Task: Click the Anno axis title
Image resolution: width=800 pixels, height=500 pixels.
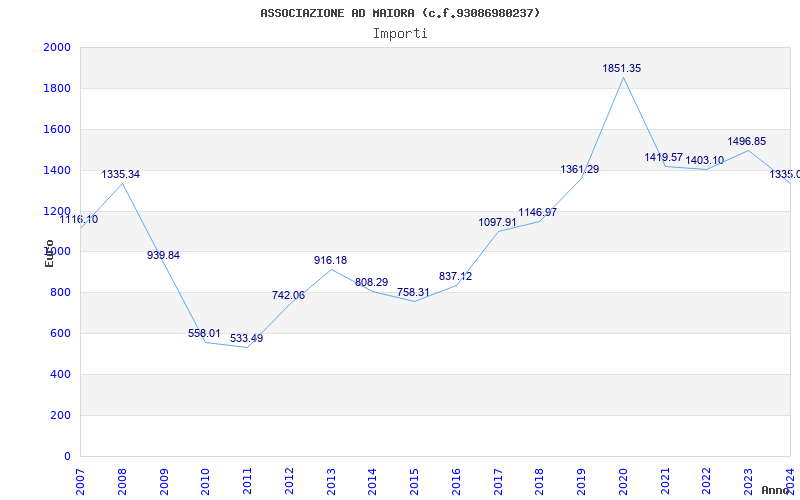Action: [774, 490]
